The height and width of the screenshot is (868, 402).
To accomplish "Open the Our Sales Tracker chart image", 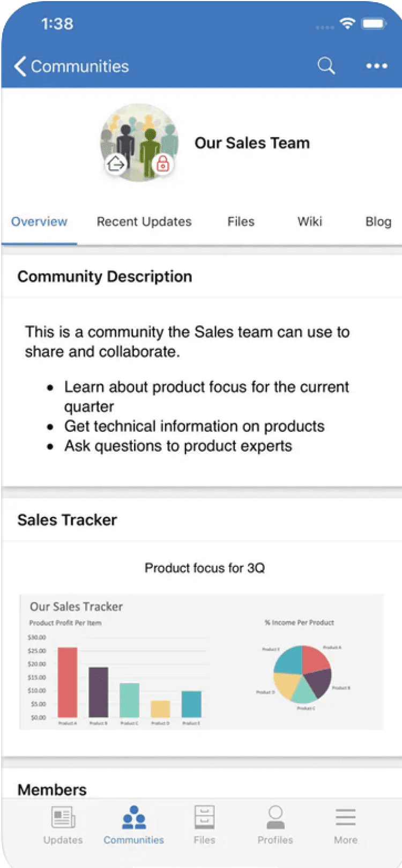I will coord(202,662).
